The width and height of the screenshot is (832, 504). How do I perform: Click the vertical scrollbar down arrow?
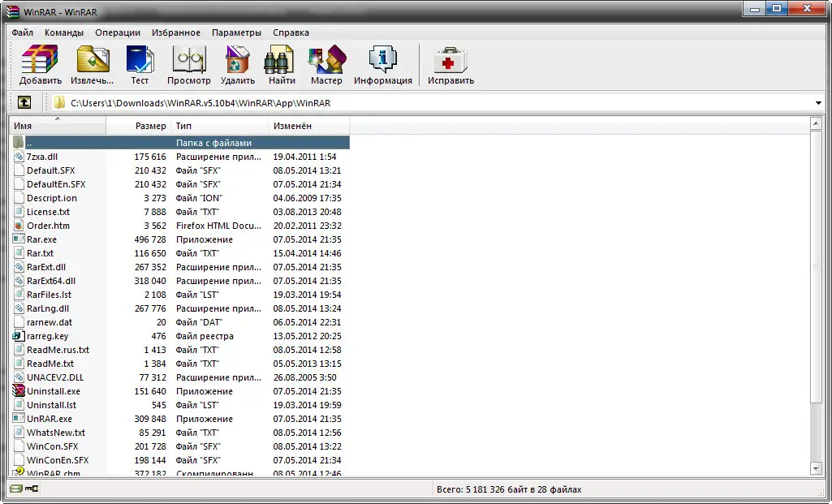[816, 468]
